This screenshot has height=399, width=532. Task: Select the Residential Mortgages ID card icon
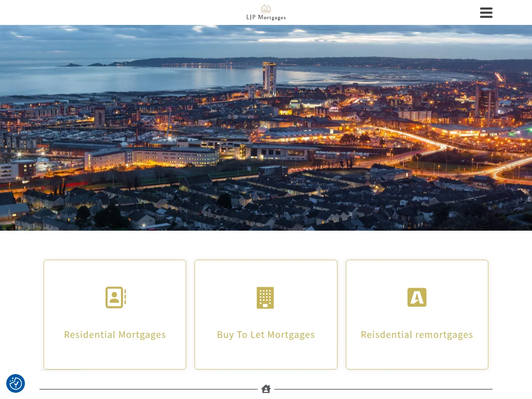click(115, 297)
